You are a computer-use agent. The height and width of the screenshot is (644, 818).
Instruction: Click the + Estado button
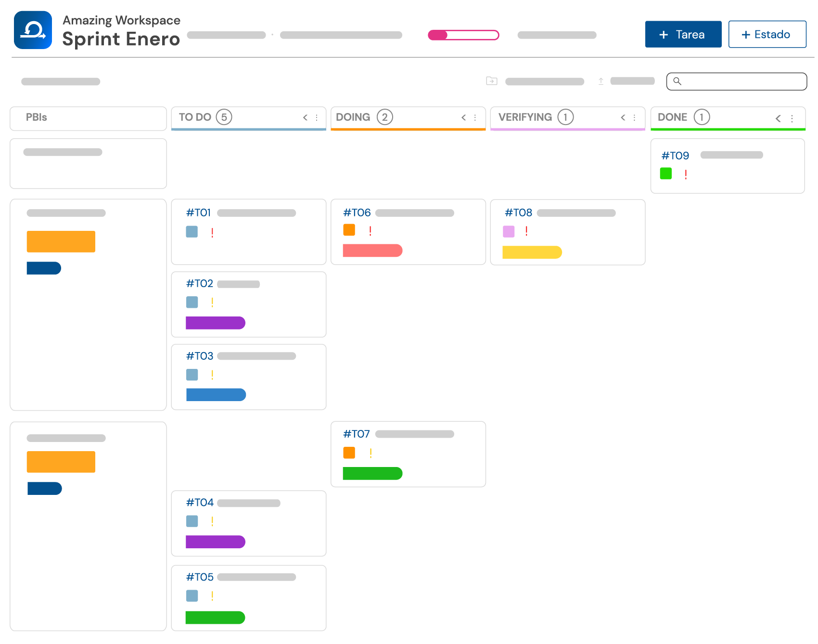pos(767,34)
